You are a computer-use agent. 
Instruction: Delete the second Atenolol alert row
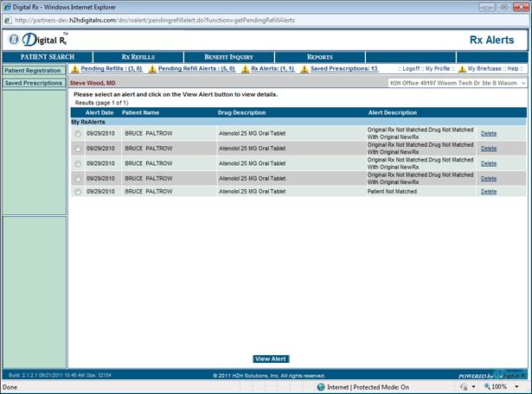[x=489, y=148]
